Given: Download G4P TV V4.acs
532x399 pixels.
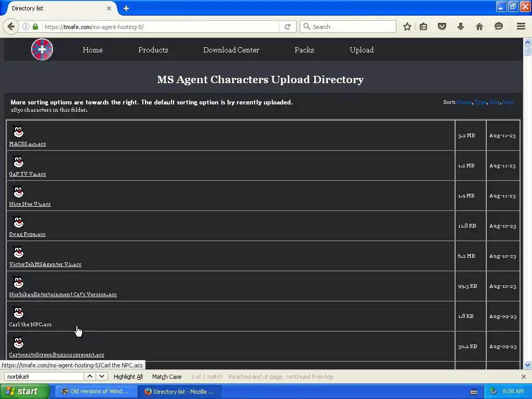Looking at the screenshot, I should click(28, 174).
